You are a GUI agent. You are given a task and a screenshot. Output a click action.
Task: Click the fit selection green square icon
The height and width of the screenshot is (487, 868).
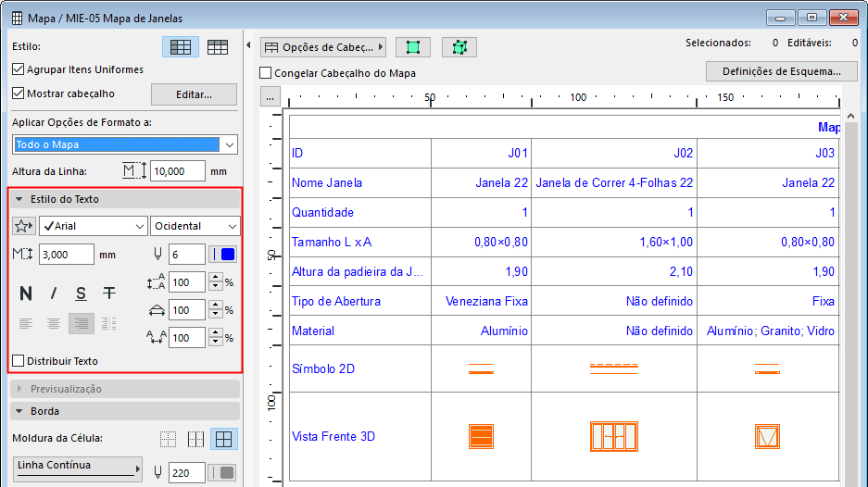(x=413, y=47)
